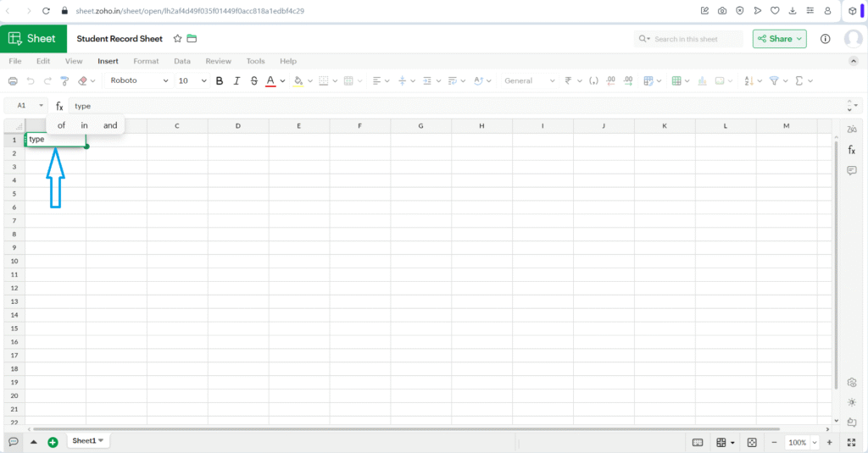868x453 pixels.
Task: Click the Print icon in toolbar
Action: tap(13, 81)
